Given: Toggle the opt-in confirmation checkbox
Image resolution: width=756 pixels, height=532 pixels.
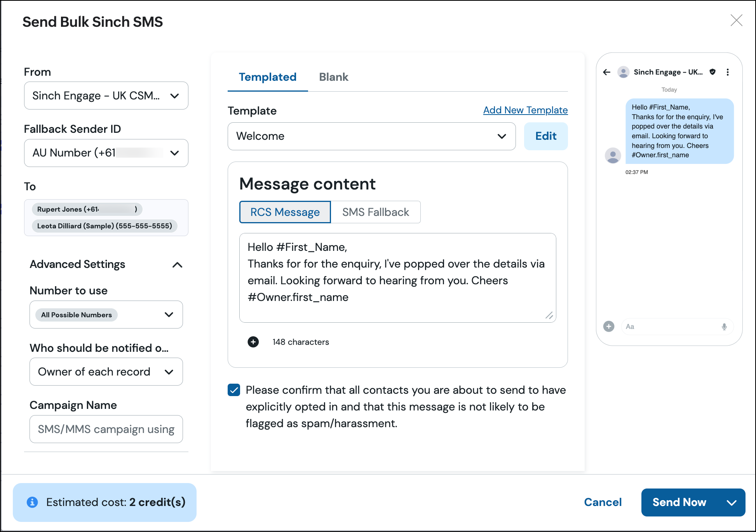Looking at the screenshot, I should click(234, 390).
